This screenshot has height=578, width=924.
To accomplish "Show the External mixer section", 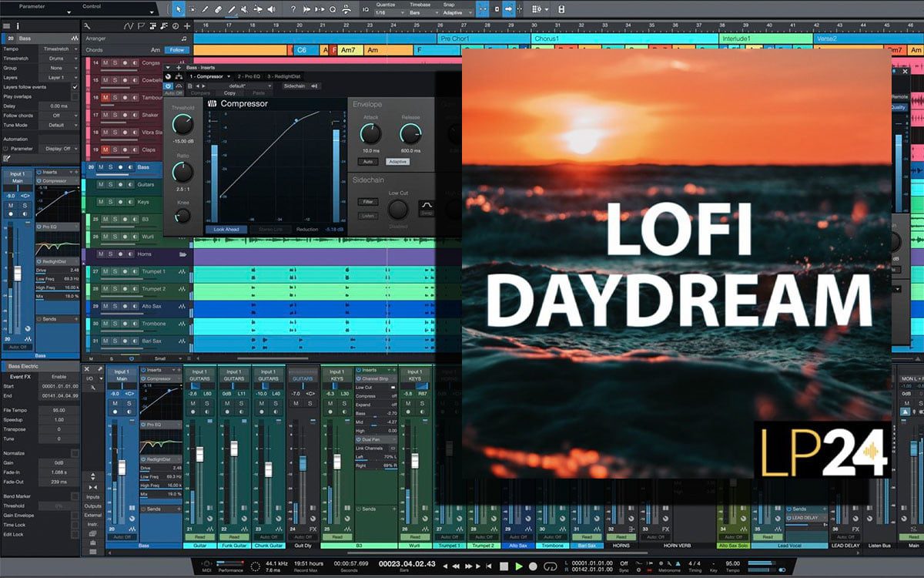I will pos(93,516).
